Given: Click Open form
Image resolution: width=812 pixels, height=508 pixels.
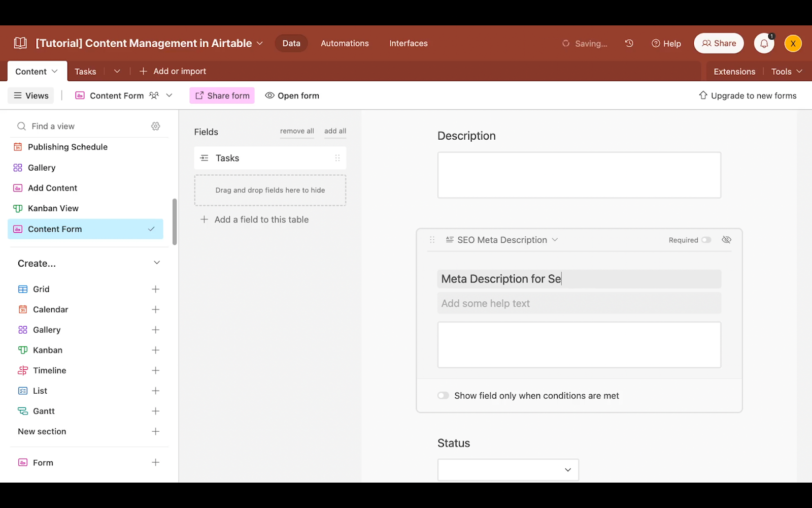Looking at the screenshot, I should click(x=292, y=96).
